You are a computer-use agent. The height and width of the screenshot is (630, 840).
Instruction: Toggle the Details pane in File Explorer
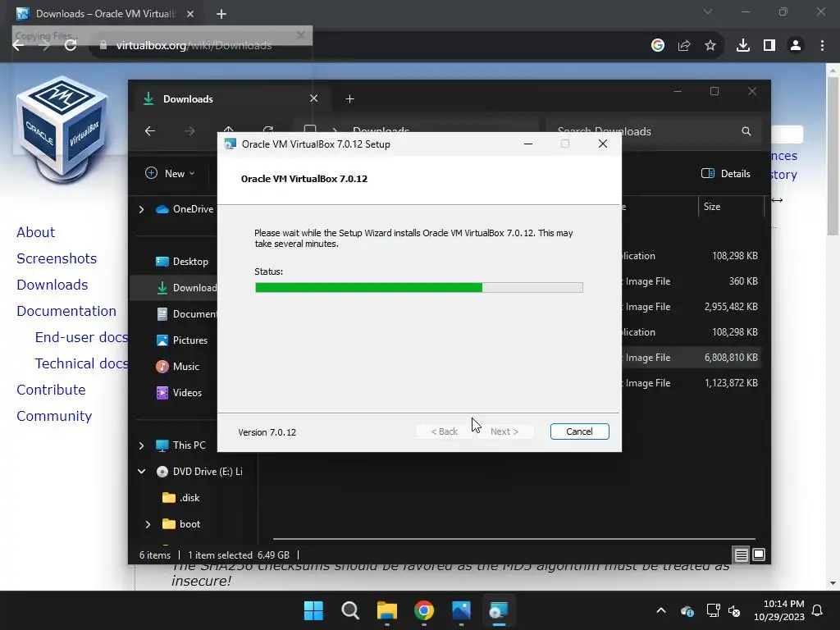(725, 174)
